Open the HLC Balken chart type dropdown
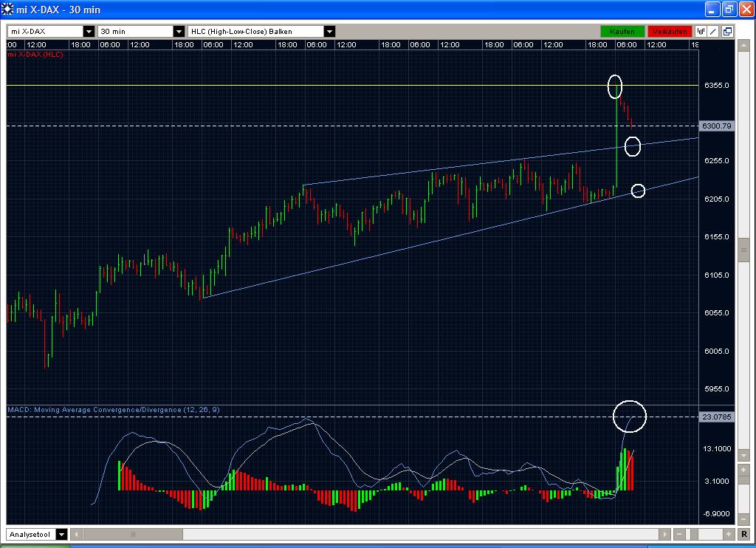Screen dimensions: 756x548 click(x=330, y=31)
